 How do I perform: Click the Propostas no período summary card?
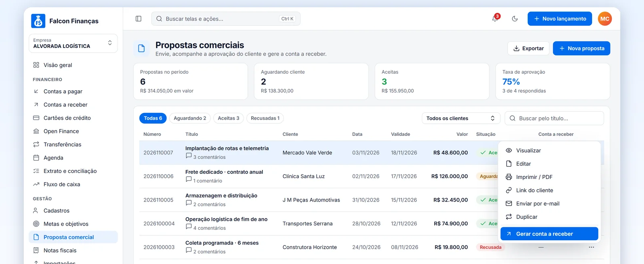(190, 81)
